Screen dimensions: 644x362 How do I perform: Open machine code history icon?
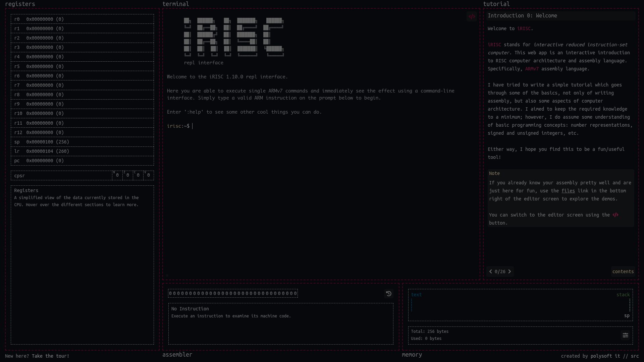389,294
